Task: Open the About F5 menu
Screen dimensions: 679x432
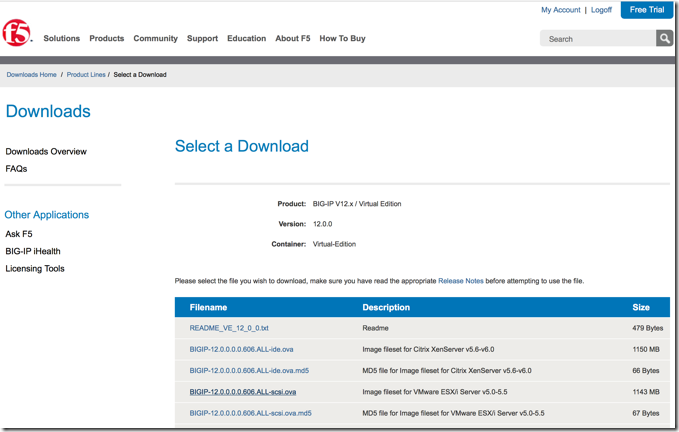Action: click(x=293, y=39)
